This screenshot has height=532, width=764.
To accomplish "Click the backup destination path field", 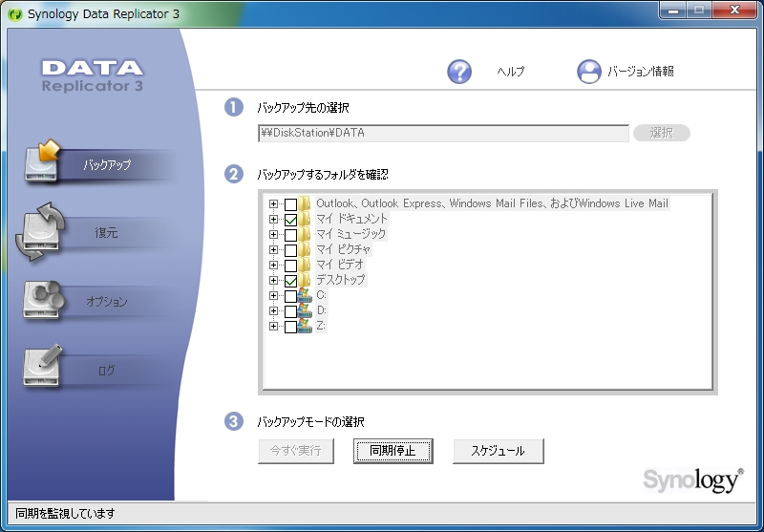I will coord(443,133).
